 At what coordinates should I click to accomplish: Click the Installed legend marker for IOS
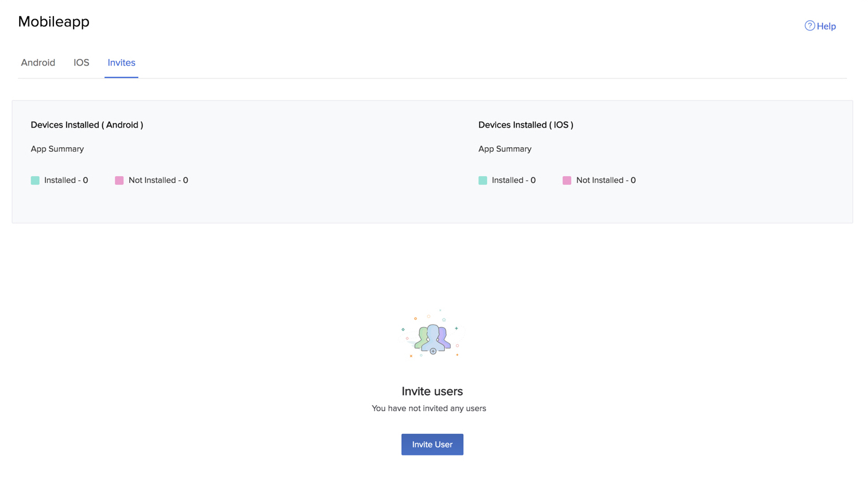coord(483,180)
